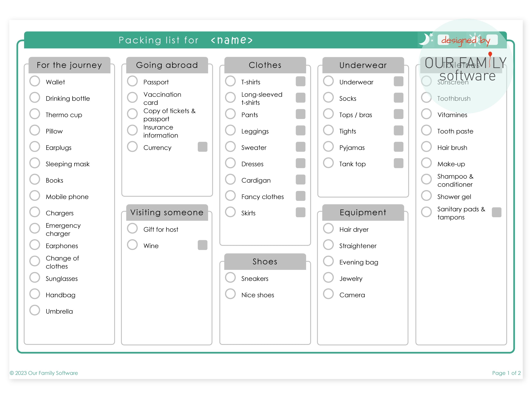Click the "Shampoo & conditioner" label

point(455,180)
